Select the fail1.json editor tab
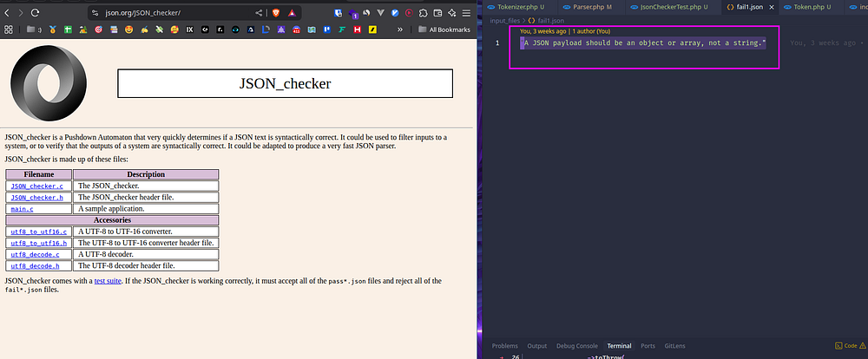 pyautogui.click(x=750, y=7)
